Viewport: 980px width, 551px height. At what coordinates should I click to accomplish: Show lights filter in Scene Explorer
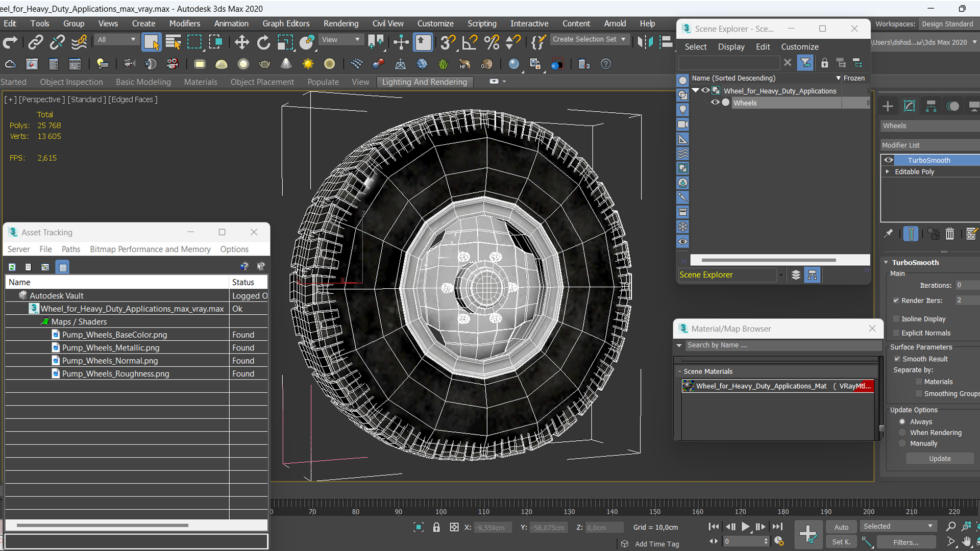(682, 110)
